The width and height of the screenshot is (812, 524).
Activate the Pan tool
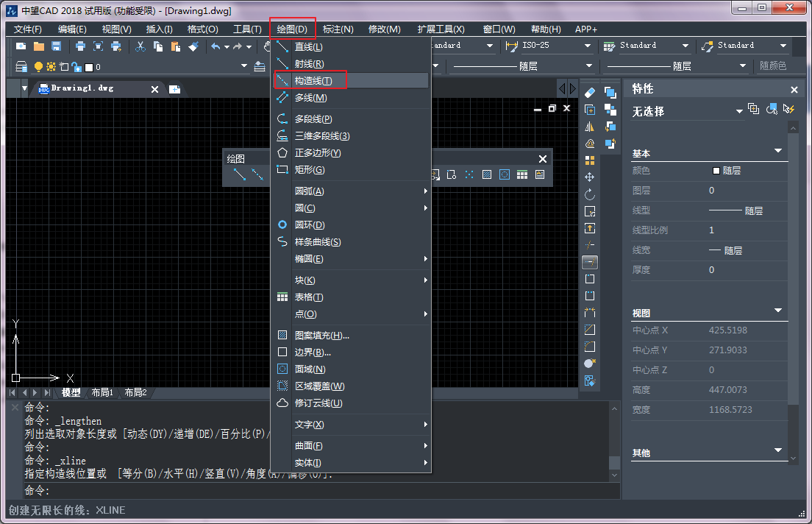tap(267, 46)
